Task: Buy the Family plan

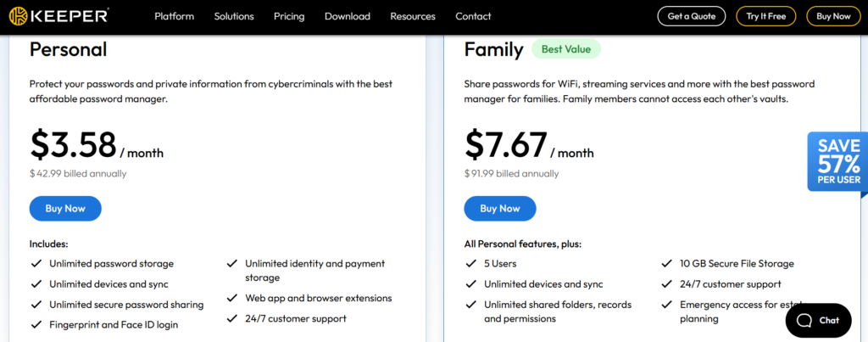Action: tap(500, 209)
